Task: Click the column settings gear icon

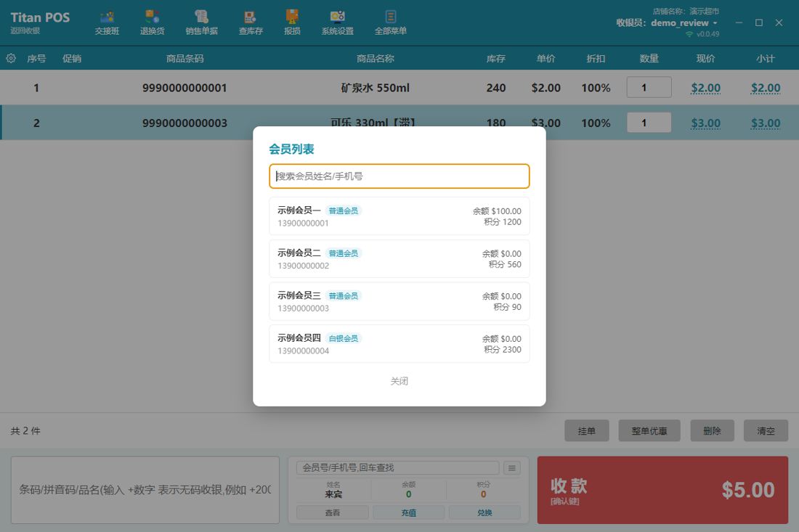Action: click(x=11, y=59)
